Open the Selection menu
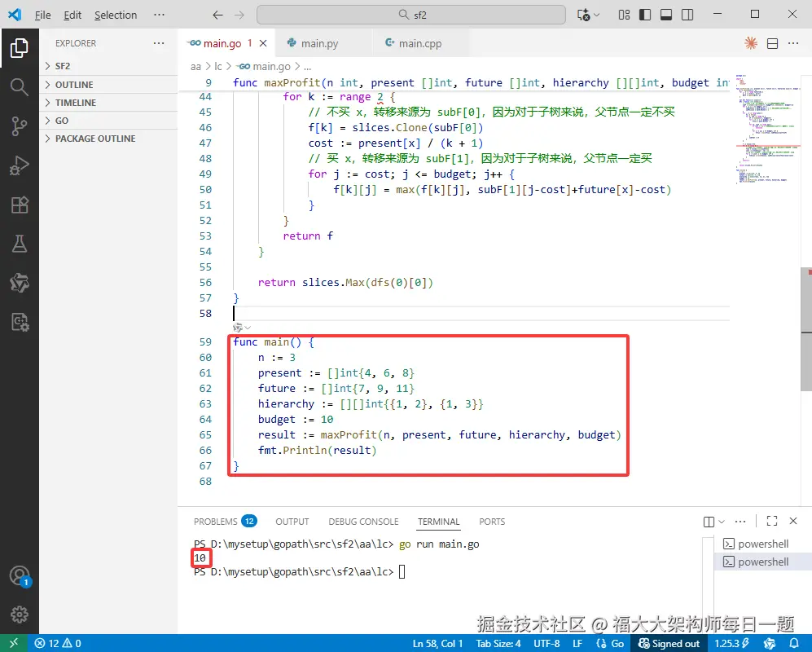Screen dimensions: 812x652 pyautogui.click(x=116, y=15)
